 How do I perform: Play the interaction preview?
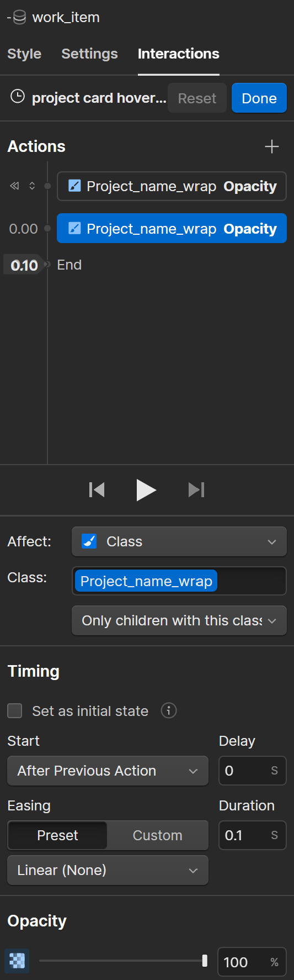coord(146,490)
